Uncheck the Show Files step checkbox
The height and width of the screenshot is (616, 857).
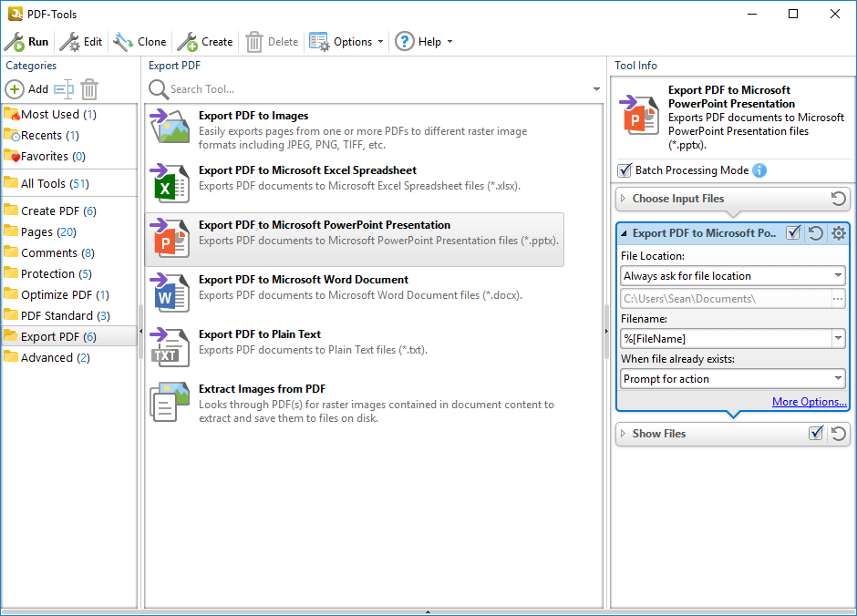coord(816,434)
